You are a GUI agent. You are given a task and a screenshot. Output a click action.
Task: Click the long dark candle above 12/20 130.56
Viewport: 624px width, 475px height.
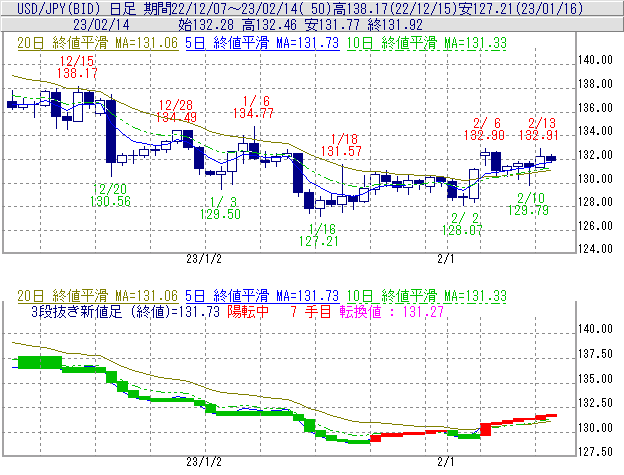[x=111, y=132]
